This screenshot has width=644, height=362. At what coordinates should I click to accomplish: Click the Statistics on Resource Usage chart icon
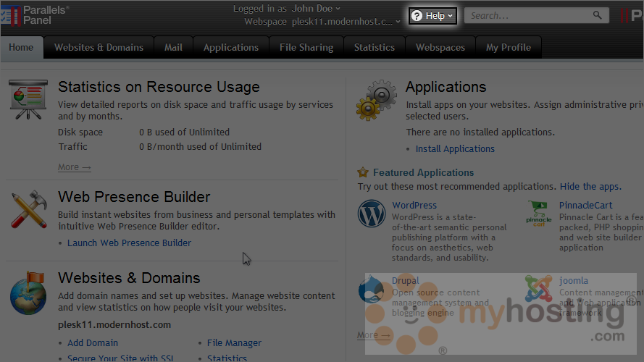pos(28,99)
